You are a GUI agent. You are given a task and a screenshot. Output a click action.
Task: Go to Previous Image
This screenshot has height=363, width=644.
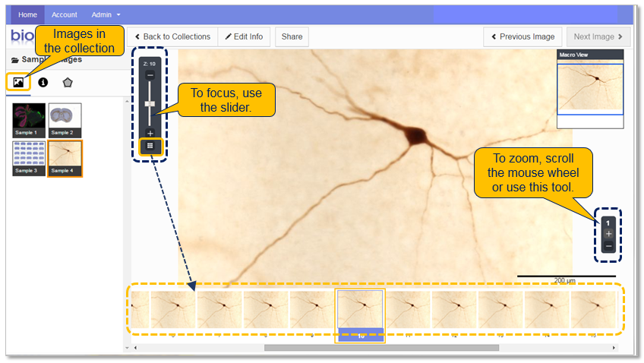[x=522, y=36]
